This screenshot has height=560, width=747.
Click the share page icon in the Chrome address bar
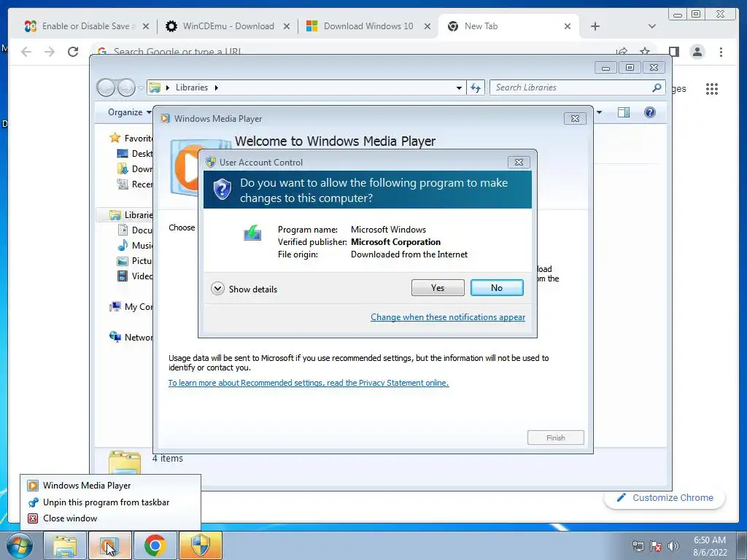coord(622,52)
